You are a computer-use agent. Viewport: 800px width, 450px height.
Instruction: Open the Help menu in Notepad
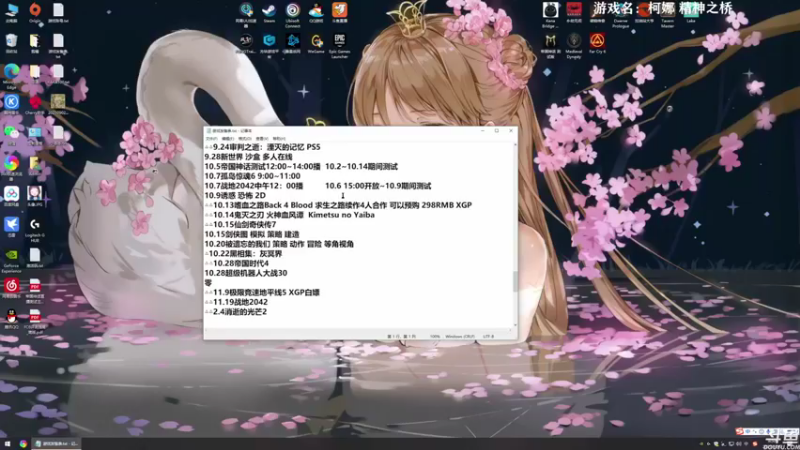tap(279, 139)
